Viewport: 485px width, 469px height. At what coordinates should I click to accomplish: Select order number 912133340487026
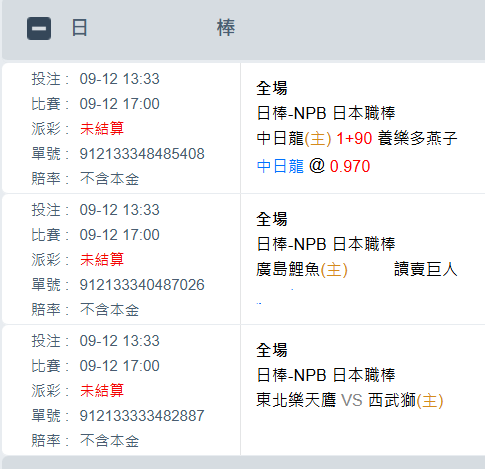point(142,285)
